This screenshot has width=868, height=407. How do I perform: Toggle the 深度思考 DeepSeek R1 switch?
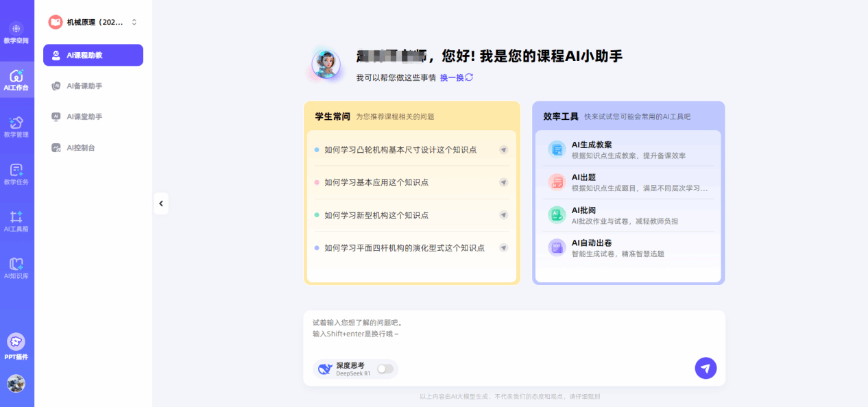click(x=385, y=369)
